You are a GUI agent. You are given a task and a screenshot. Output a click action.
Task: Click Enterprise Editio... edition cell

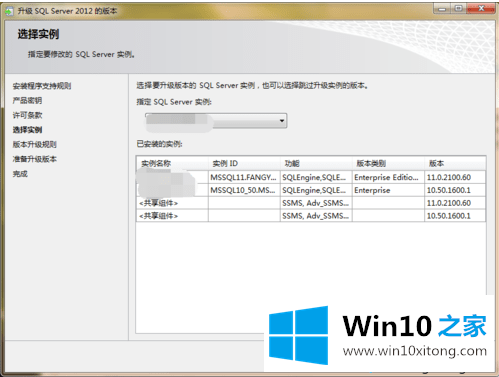388,177
